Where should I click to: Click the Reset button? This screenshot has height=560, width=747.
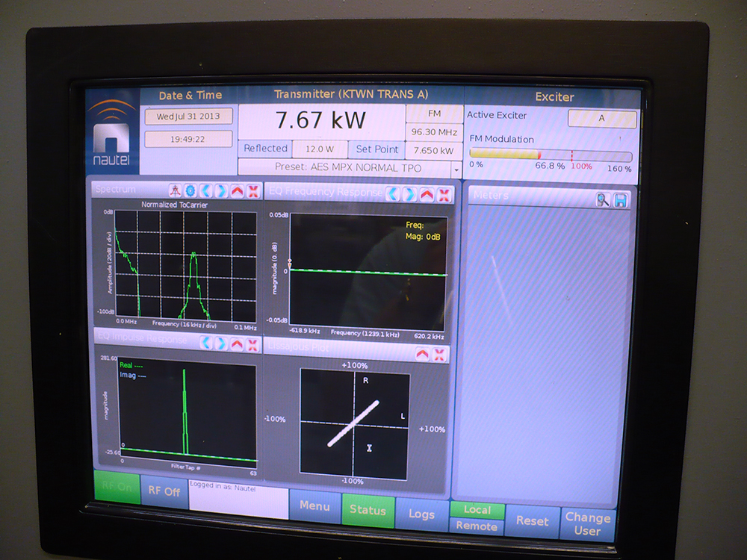click(x=533, y=521)
